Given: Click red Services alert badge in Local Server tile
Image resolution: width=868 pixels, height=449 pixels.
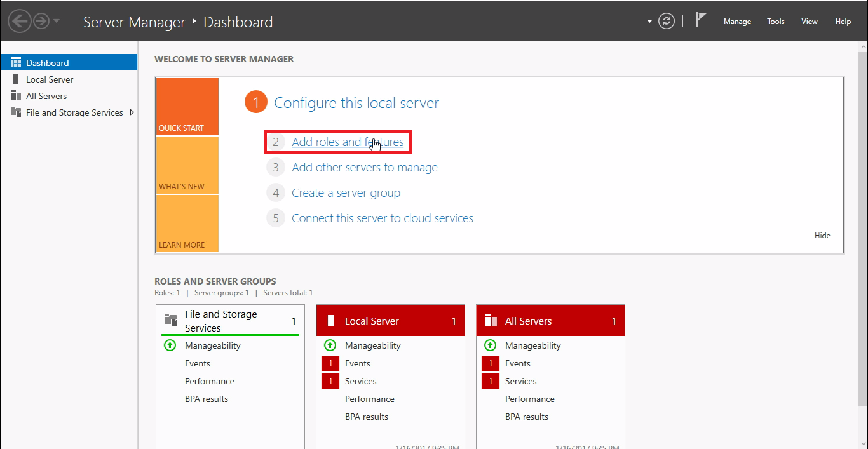Looking at the screenshot, I should point(330,381).
